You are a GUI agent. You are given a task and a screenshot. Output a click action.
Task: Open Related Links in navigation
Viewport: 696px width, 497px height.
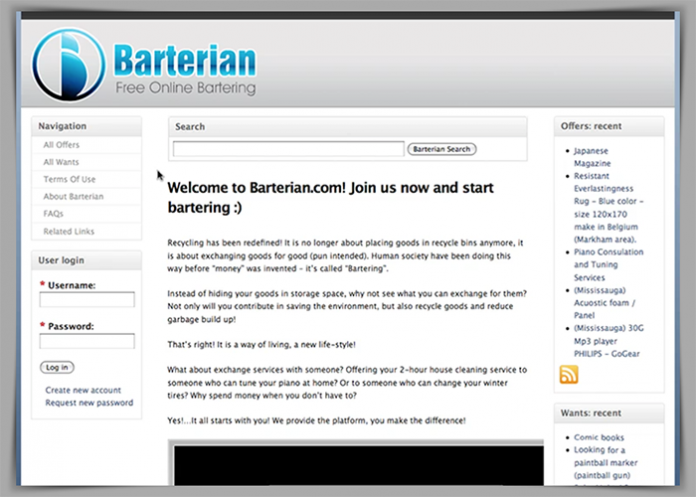(x=69, y=231)
